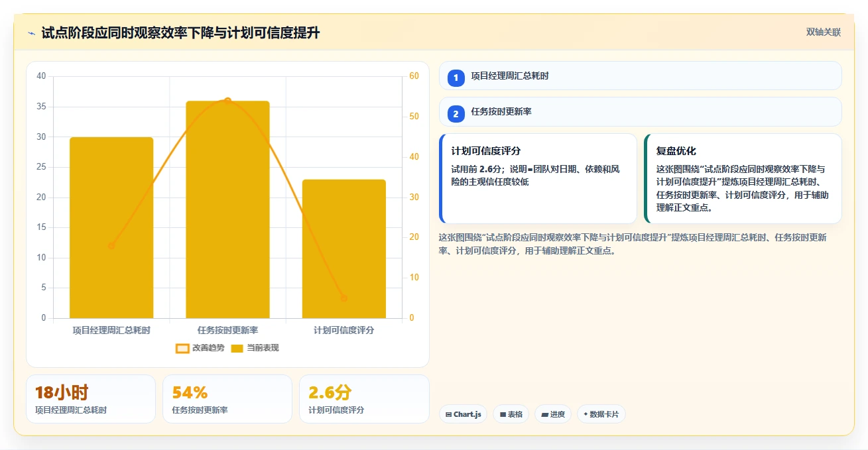
Task: Click the icon inside the Chart.js tag
Action: tap(449, 415)
